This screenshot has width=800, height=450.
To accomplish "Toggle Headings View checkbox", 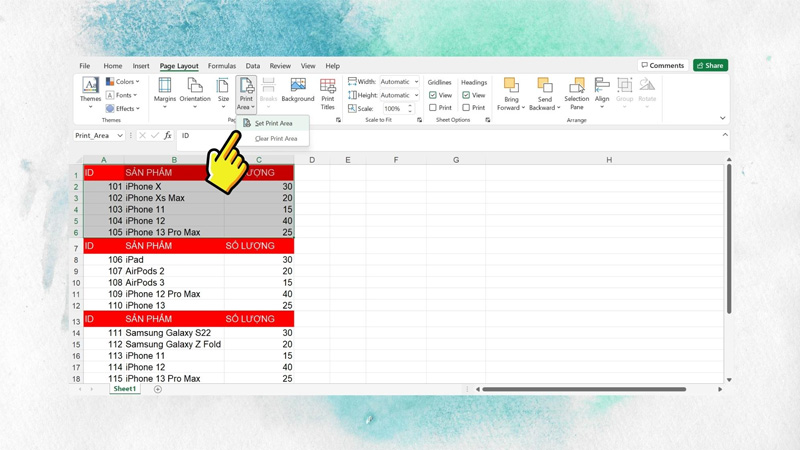I will coord(466,95).
